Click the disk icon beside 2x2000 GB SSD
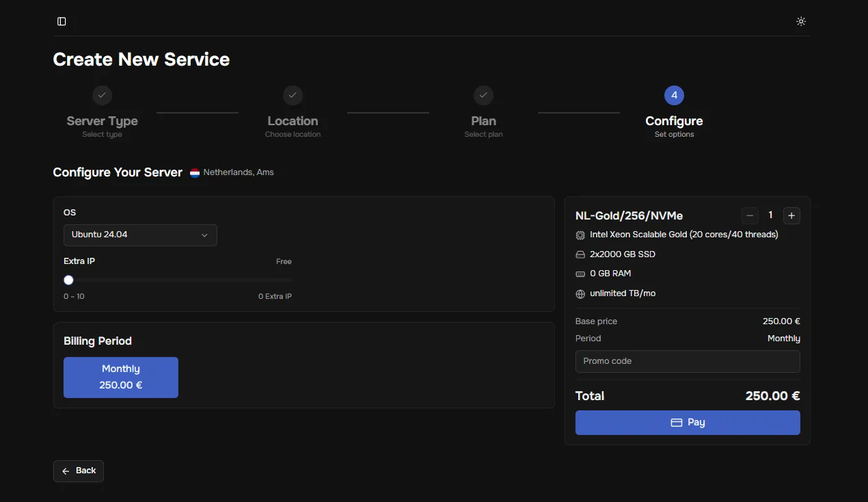 [580, 254]
